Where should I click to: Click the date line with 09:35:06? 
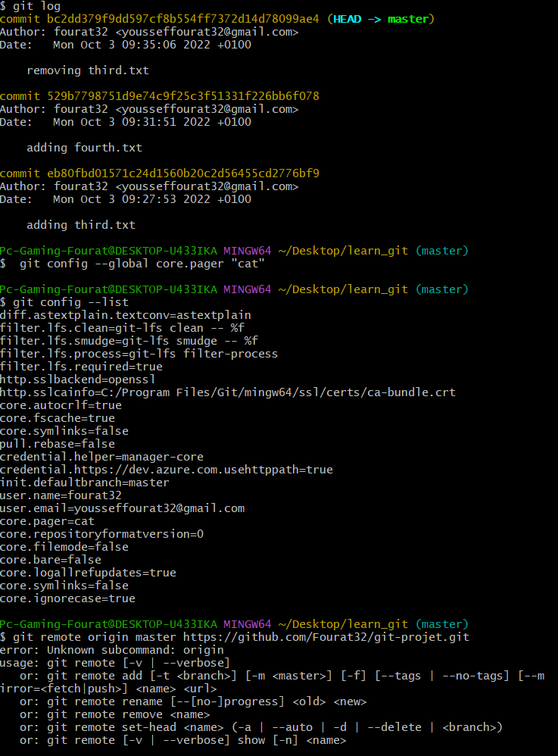pyautogui.click(x=125, y=45)
